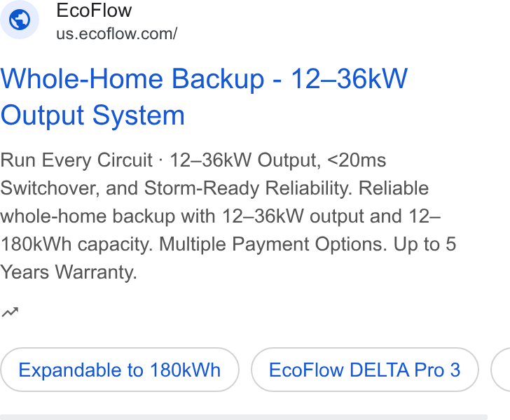Click the whole-home backup with phrase
Image resolution: width=510 pixels, height=420 pixels.
pyautogui.click(x=108, y=216)
